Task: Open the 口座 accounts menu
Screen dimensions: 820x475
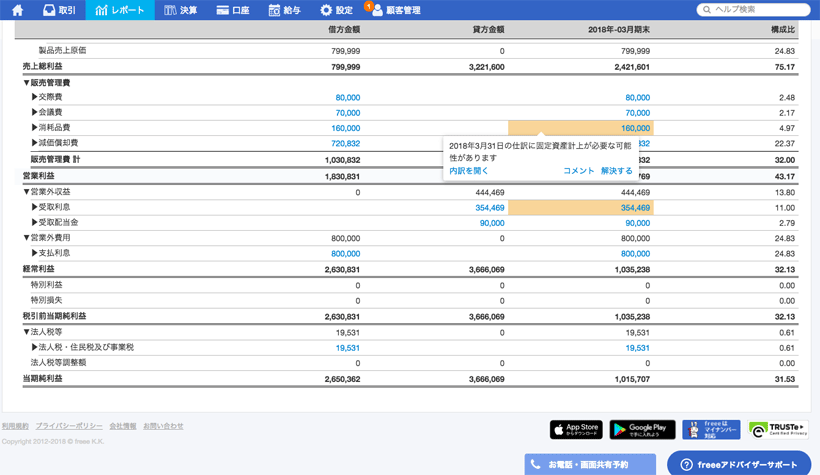Action: tap(233, 10)
